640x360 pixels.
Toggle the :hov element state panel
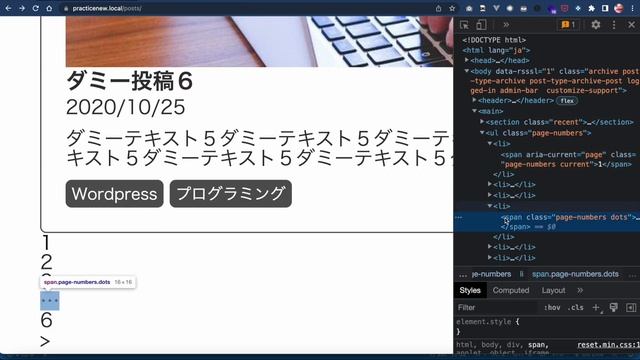pos(552,307)
